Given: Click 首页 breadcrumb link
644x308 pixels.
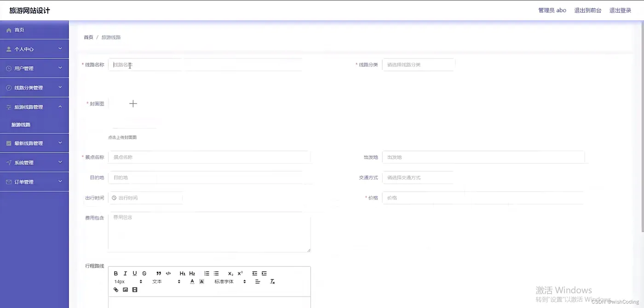Looking at the screenshot, I should point(88,37).
